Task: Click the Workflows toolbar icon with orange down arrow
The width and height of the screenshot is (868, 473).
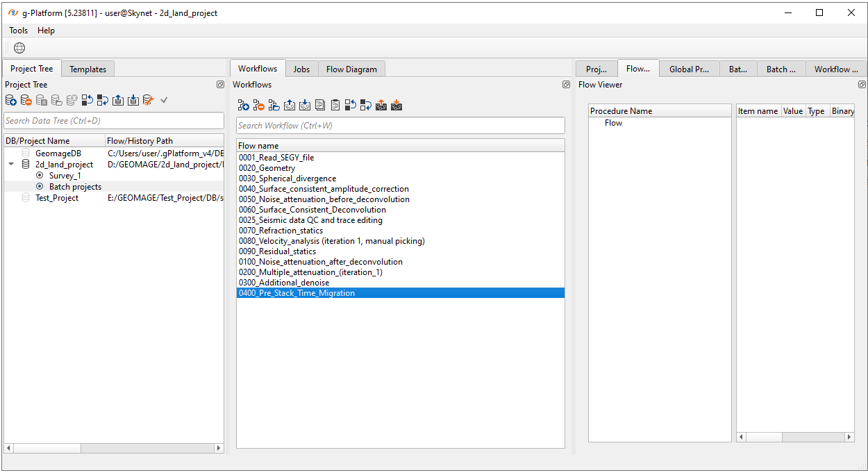Action: [397, 106]
